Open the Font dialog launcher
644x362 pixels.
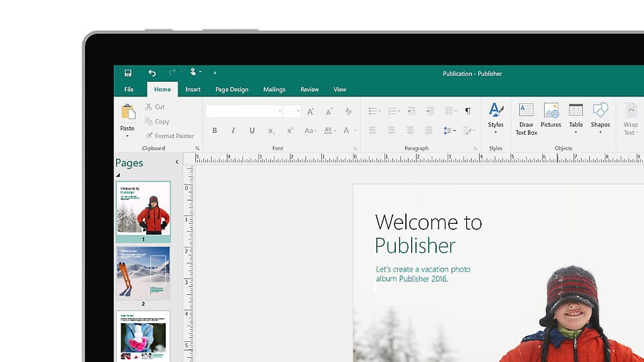(355, 149)
